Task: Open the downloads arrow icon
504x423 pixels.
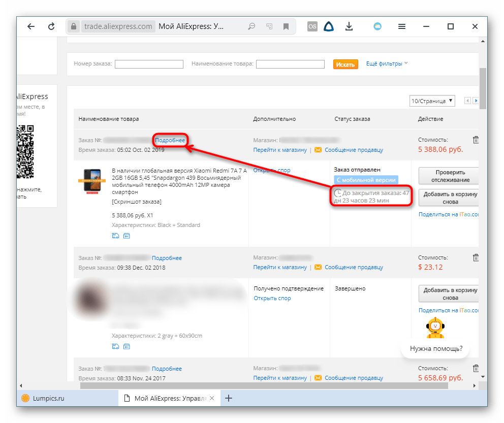Action: point(349,26)
